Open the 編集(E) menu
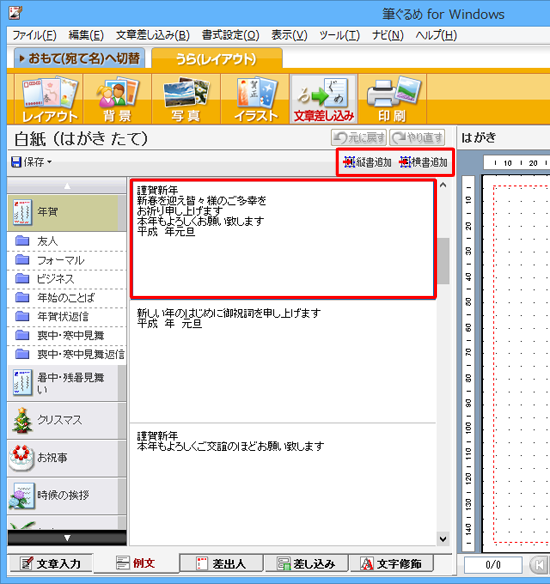The image size is (550, 584). coord(86,35)
